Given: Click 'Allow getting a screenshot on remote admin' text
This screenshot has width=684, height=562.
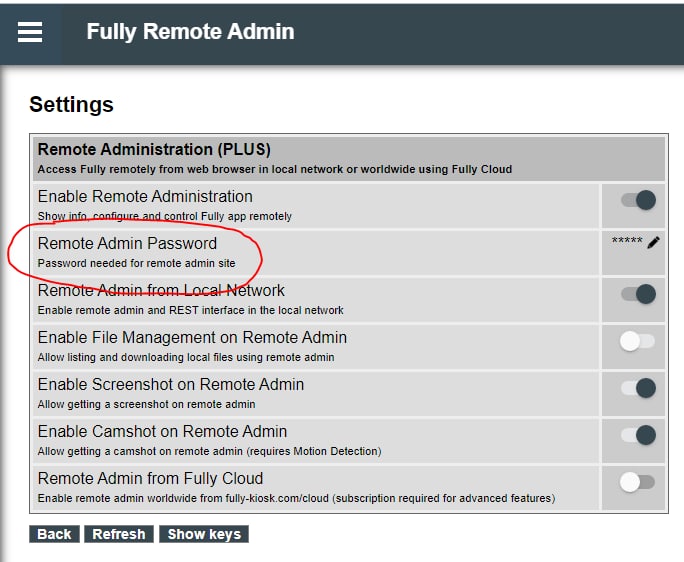Looking at the screenshot, I should (147, 404).
